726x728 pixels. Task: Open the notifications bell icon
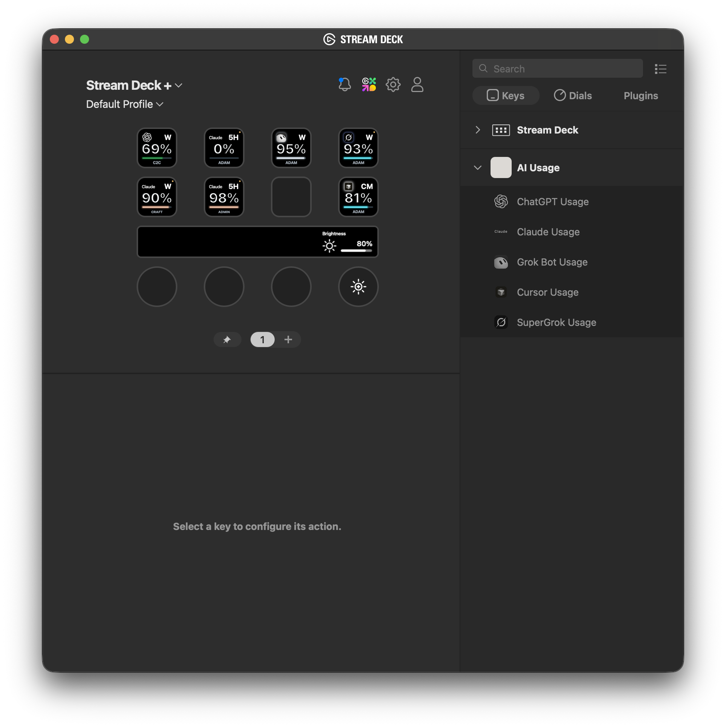pos(345,84)
